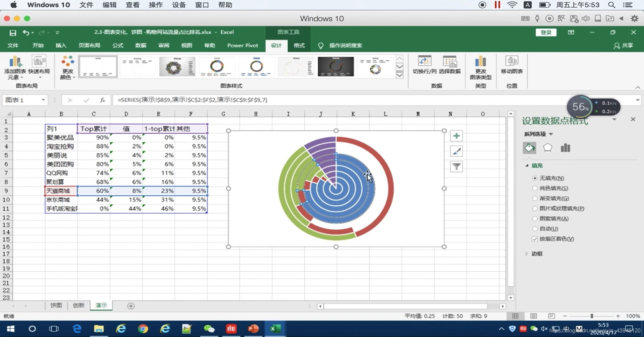The image size is (644, 337).
Task: Open the 系列选项 dropdown arrow
Action: pyautogui.click(x=551, y=134)
